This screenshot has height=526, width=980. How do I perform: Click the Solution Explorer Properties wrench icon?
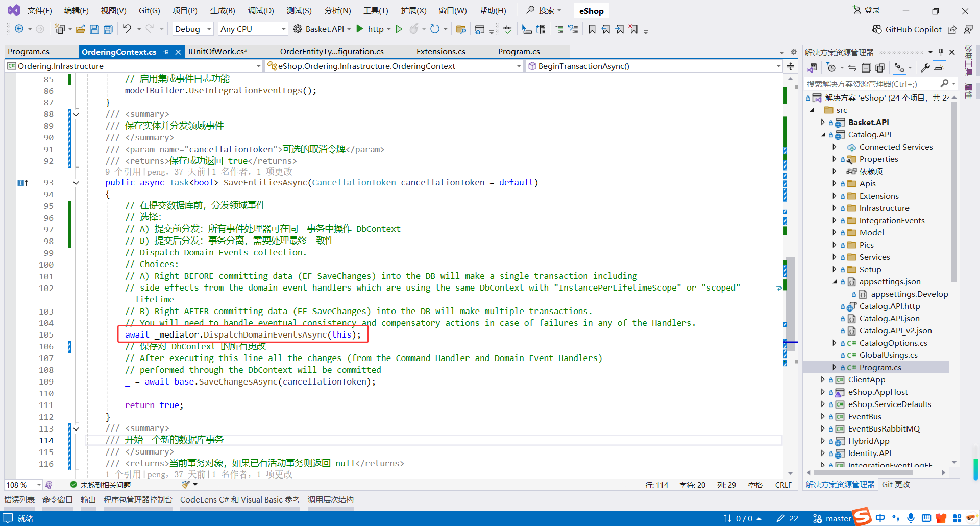[925, 67]
